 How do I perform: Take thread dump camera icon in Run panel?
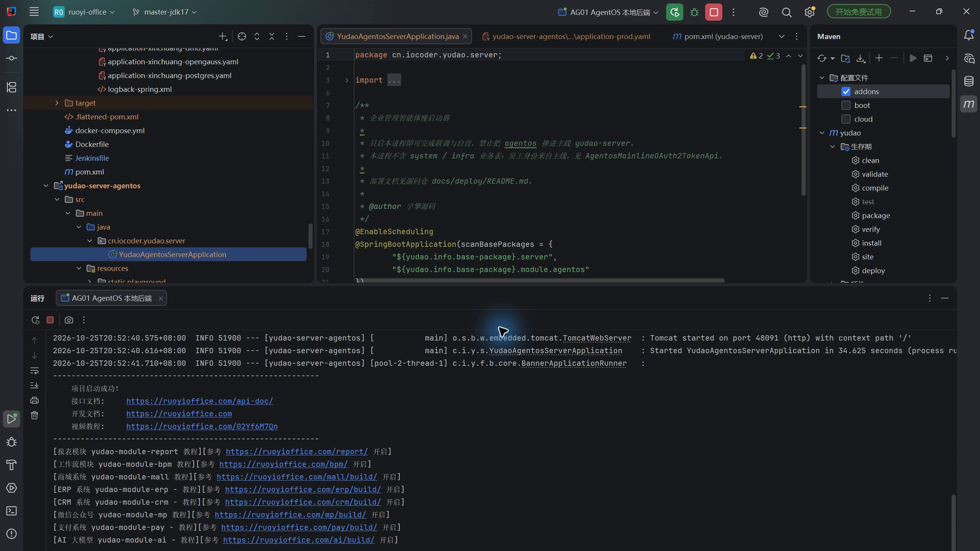click(69, 320)
